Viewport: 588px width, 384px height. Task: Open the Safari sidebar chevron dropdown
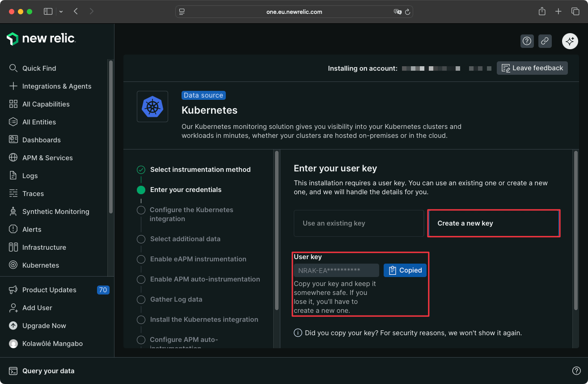[62, 12]
